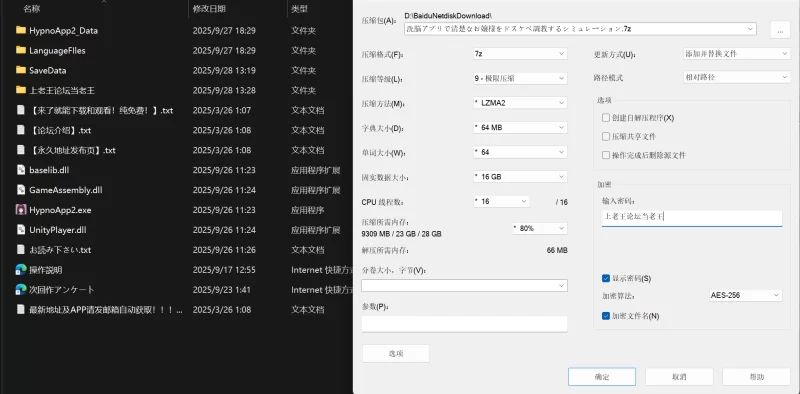Select the GameAssembly.dll file name
The width and height of the screenshot is (800, 394).
pos(66,190)
